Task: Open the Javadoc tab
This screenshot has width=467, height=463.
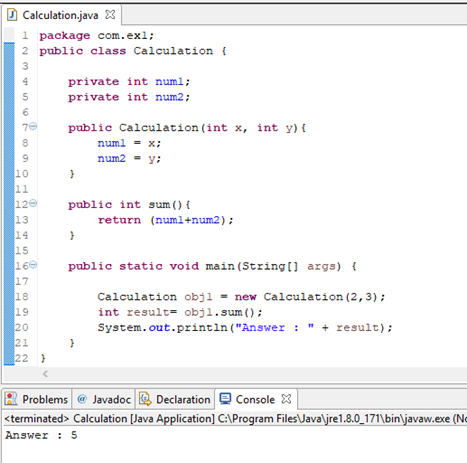Action: [103, 399]
